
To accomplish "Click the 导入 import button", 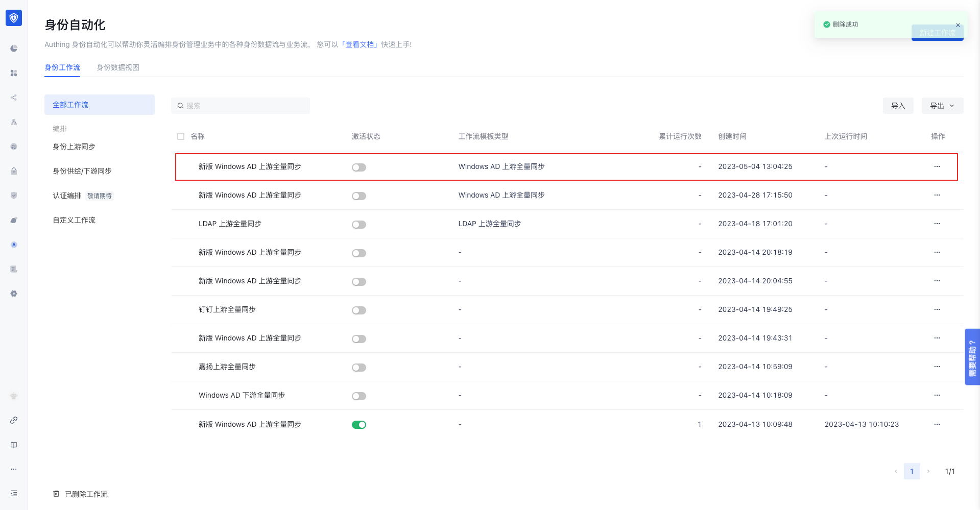I will (898, 106).
